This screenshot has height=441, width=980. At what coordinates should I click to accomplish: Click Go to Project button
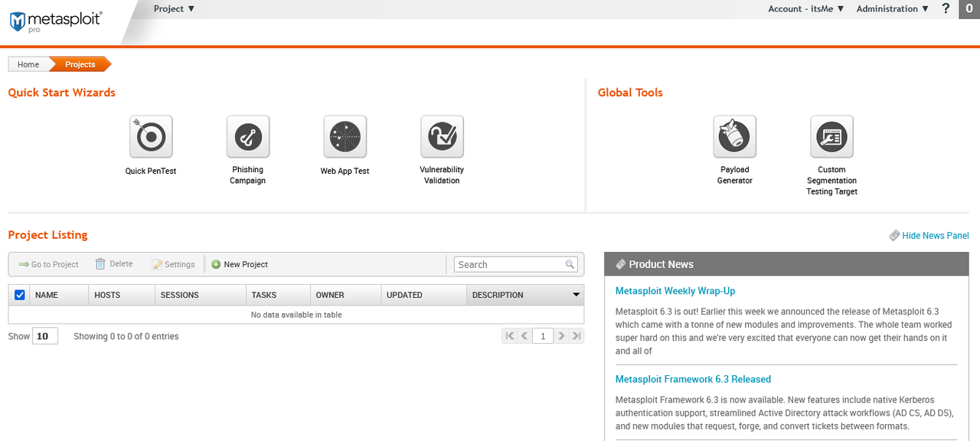click(49, 264)
